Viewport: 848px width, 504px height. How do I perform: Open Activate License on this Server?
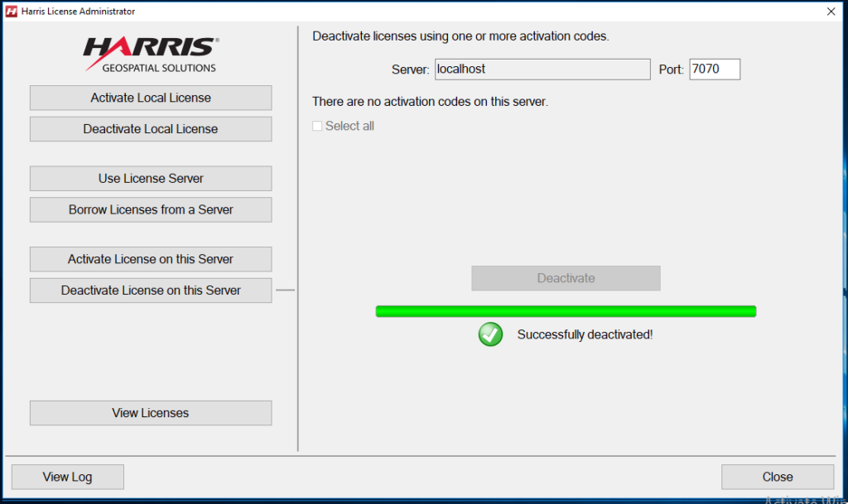[x=151, y=259]
